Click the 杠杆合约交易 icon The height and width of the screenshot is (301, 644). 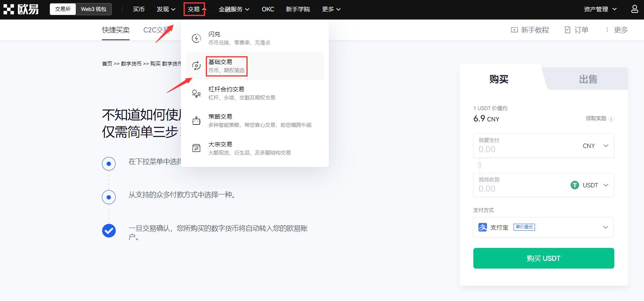[196, 93]
